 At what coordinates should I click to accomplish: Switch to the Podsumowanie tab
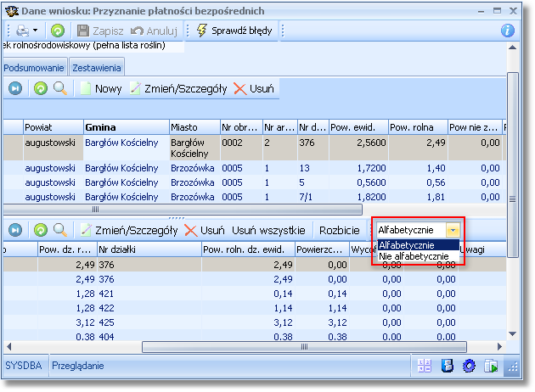34,68
